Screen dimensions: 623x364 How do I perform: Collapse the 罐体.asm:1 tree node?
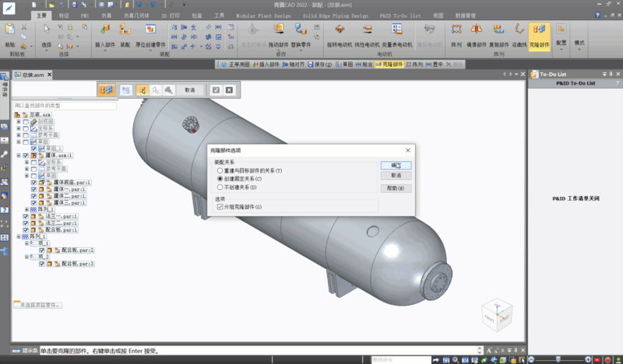(18, 156)
